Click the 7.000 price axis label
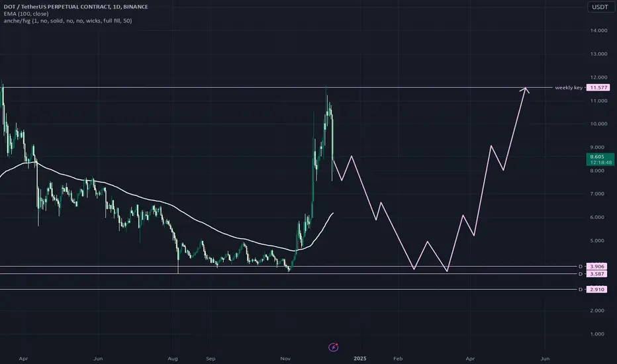Viewport: 617px width, 364px height. (597, 194)
